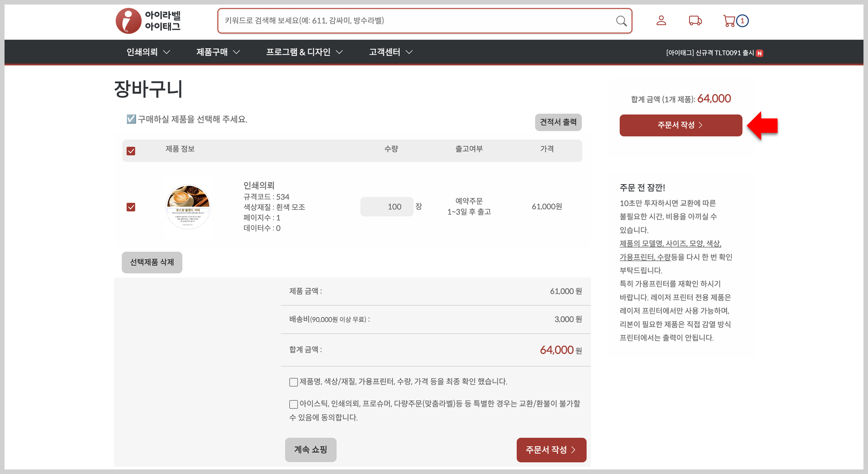Uncheck the 인쇄의뢰 product row checkbox
868x474 pixels.
click(131, 207)
